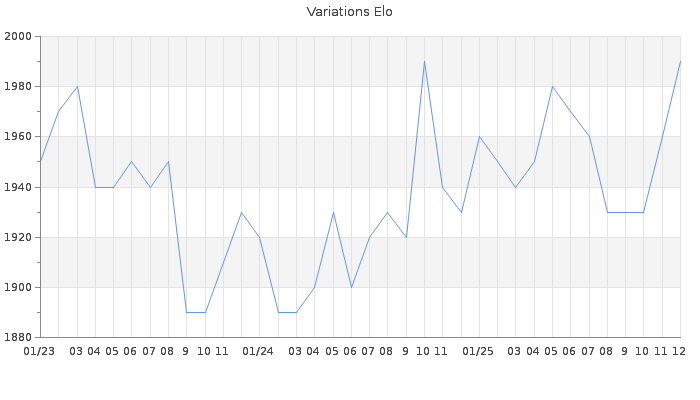This screenshot has height=400, width=700.
Task: Select the 01/25 x-axis date label
Action: pyautogui.click(x=478, y=351)
